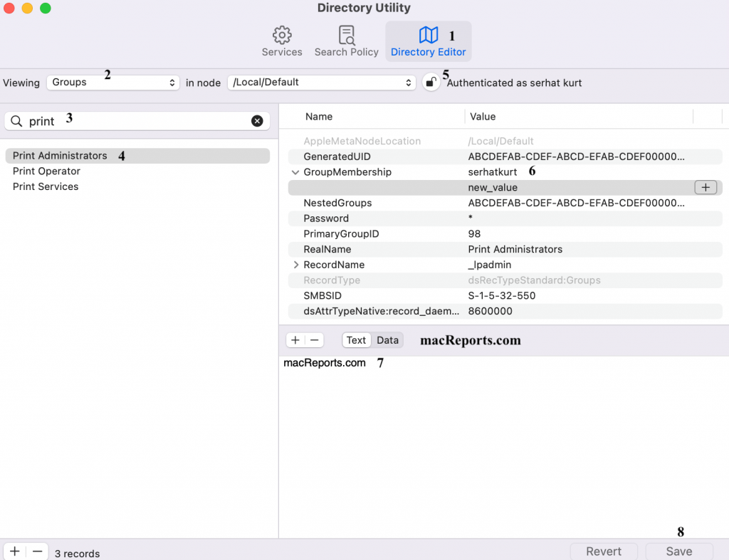Click the Revert button
The width and height of the screenshot is (729, 560).
[604, 551]
